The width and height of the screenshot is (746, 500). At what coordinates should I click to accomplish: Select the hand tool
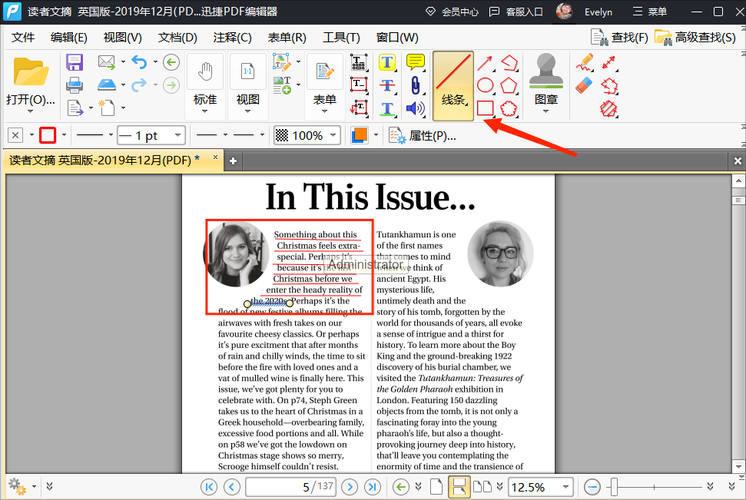pos(205,78)
